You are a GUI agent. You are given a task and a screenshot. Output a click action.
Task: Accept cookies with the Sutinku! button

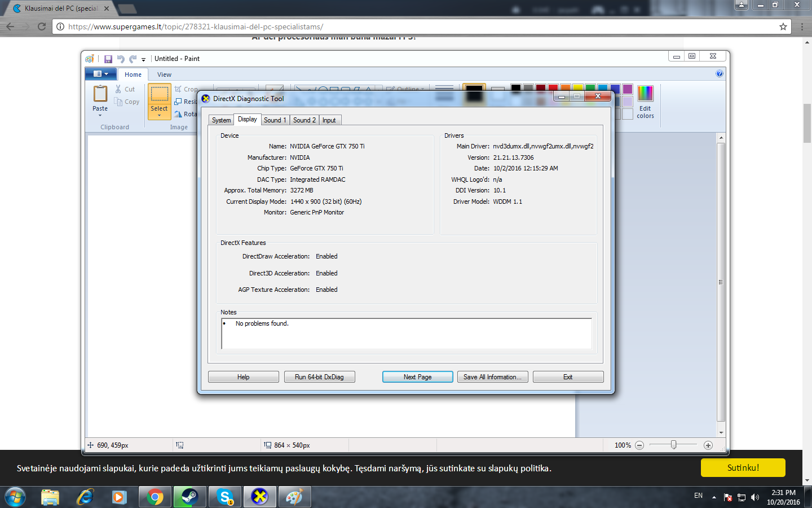pyautogui.click(x=743, y=468)
